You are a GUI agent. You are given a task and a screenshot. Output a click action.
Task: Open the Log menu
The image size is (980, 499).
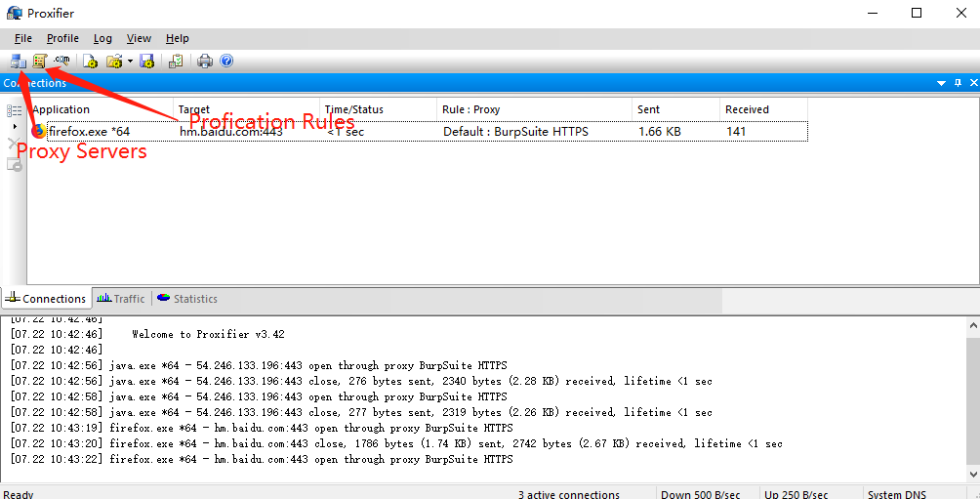coord(102,38)
